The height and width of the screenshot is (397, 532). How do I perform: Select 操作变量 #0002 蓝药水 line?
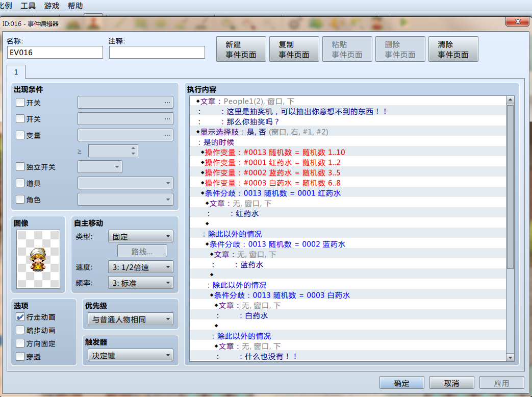click(348, 172)
